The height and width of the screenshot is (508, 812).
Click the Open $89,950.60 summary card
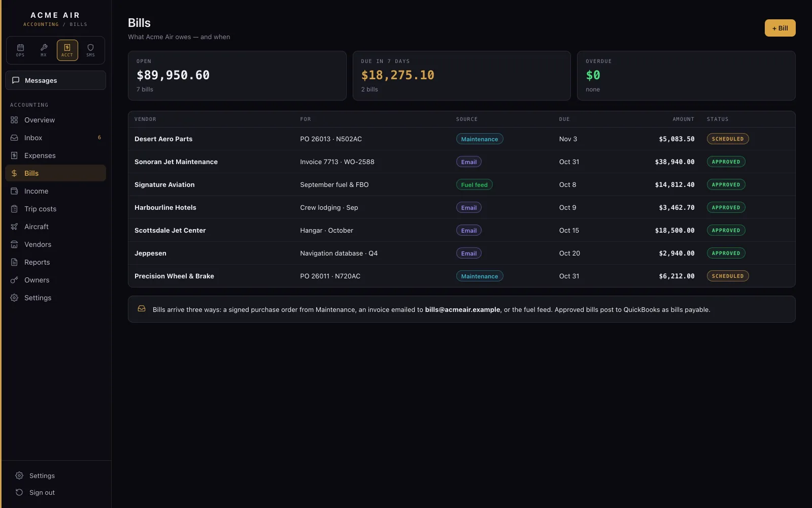coord(237,76)
